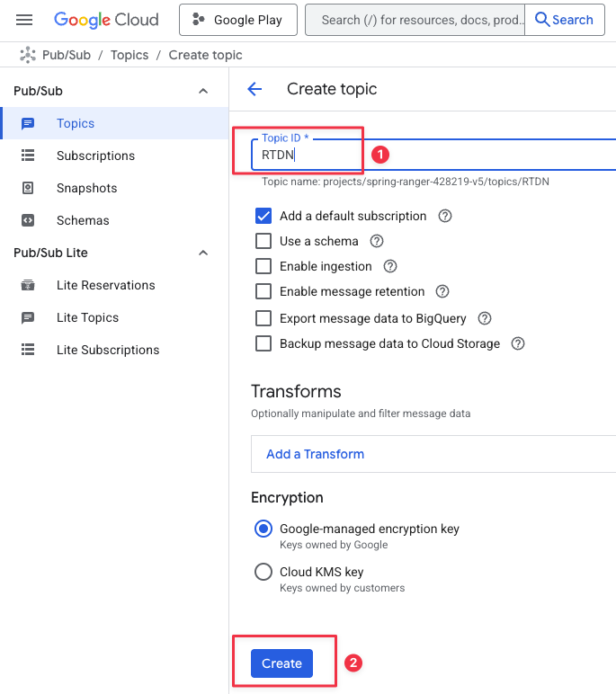Click the Add a Transform link
Image resolution: width=616 pixels, height=694 pixels.
click(315, 454)
